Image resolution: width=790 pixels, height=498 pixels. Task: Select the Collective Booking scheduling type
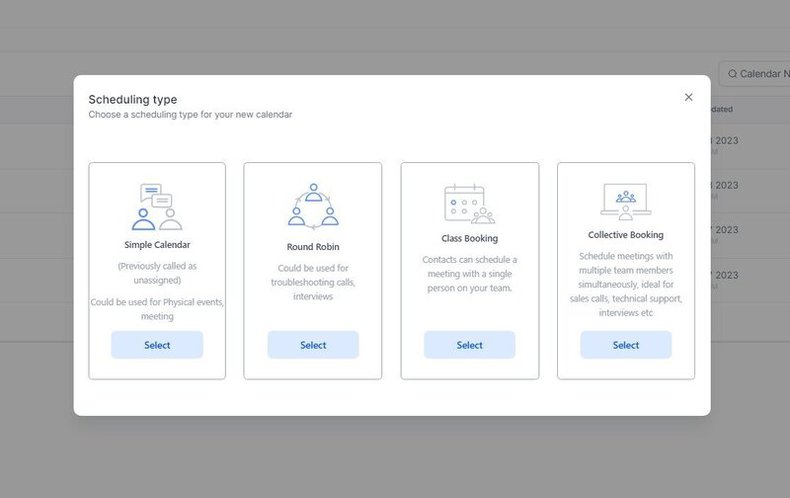tap(626, 345)
